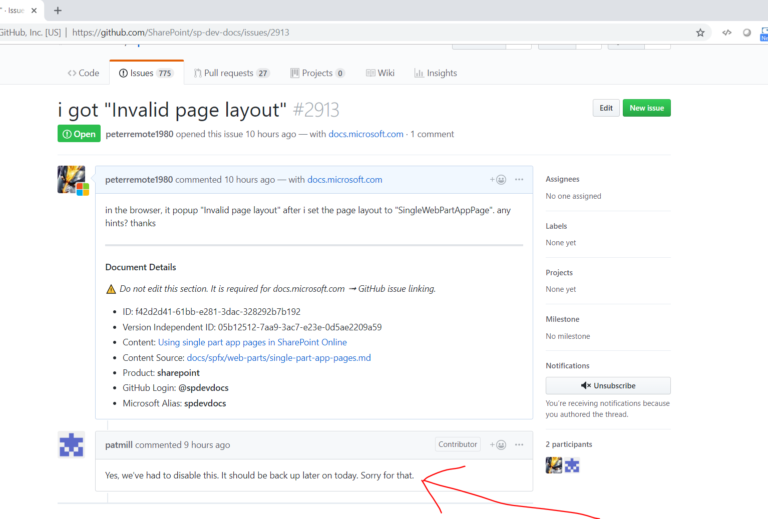768x519 pixels.
Task: Click the round extension icon in toolbar
Action: click(747, 33)
